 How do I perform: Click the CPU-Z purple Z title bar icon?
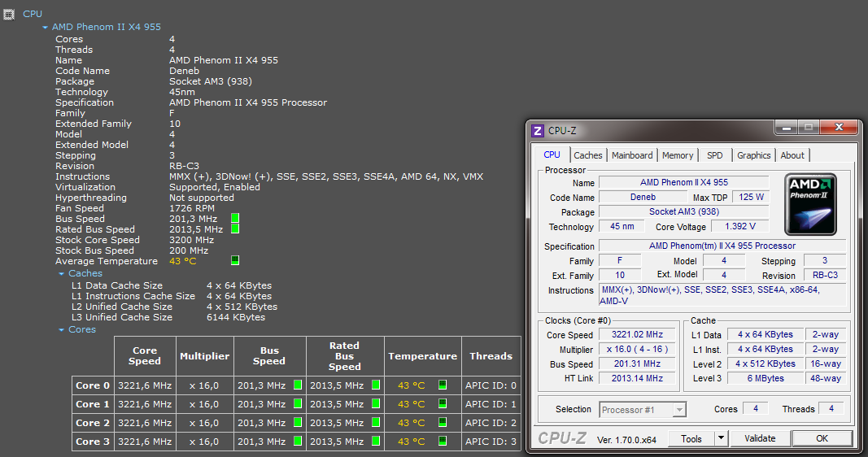pyautogui.click(x=538, y=131)
